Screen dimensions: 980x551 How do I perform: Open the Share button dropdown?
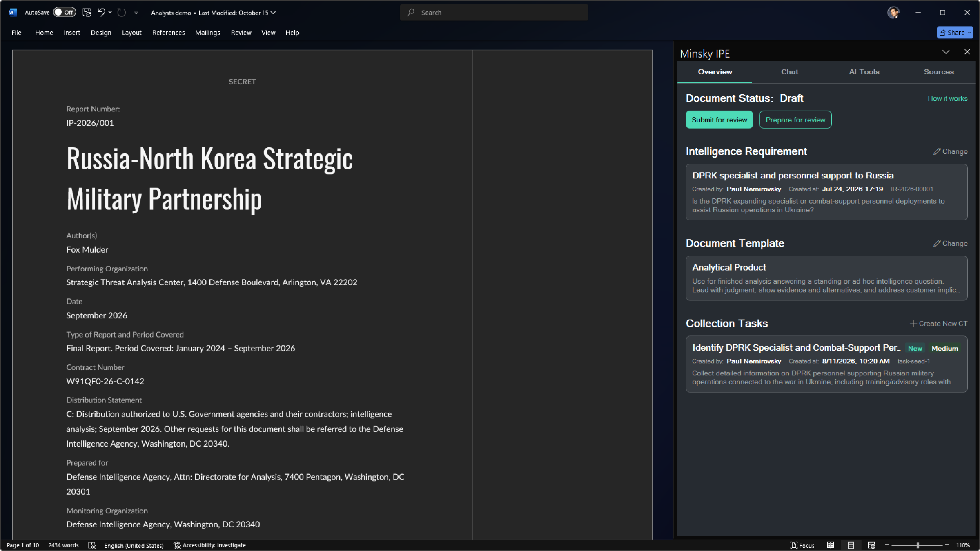click(x=969, y=33)
